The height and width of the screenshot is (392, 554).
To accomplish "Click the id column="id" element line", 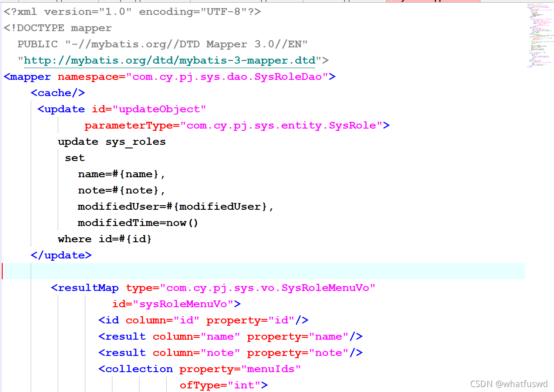I will point(204,320).
